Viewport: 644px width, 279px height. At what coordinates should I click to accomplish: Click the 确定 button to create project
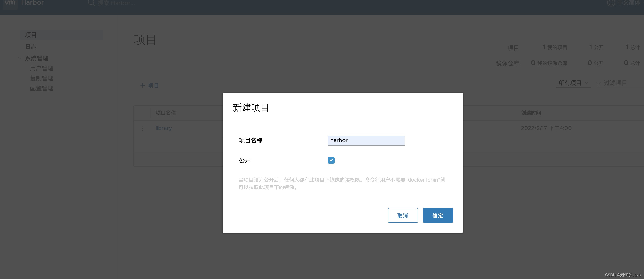click(438, 215)
